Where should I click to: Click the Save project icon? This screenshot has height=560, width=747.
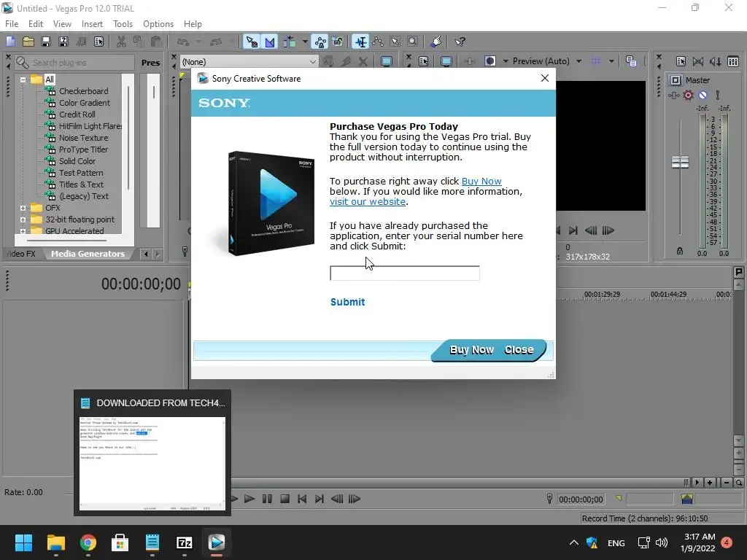(x=46, y=42)
